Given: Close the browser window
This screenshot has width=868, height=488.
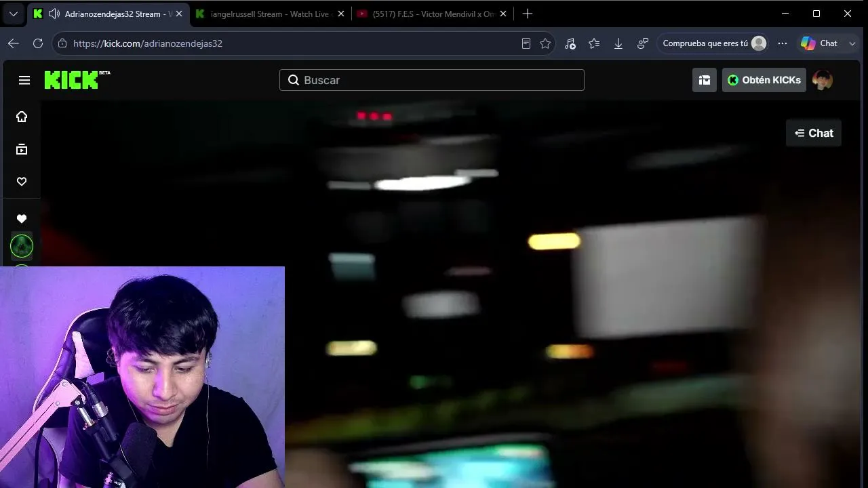Looking at the screenshot, I should (x=848, y=14).
